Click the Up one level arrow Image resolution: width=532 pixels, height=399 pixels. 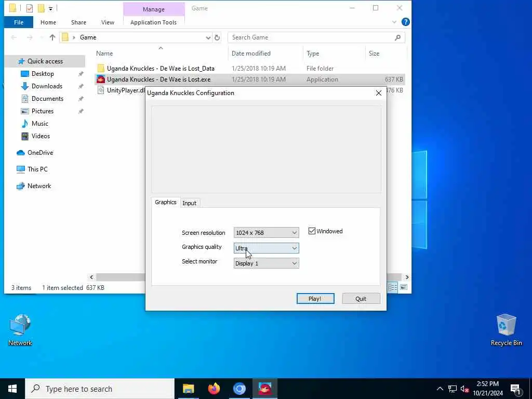coord(52,37)
